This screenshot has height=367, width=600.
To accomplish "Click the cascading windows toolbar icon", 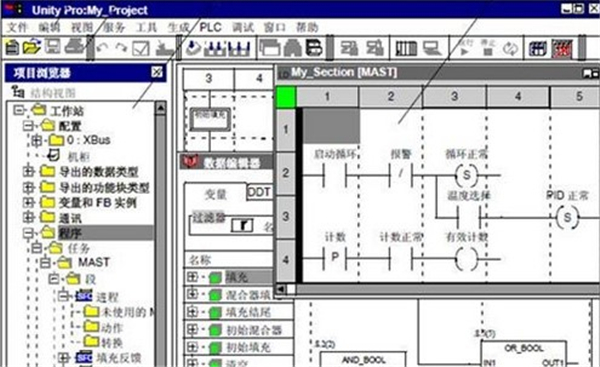I will point(270,48).
